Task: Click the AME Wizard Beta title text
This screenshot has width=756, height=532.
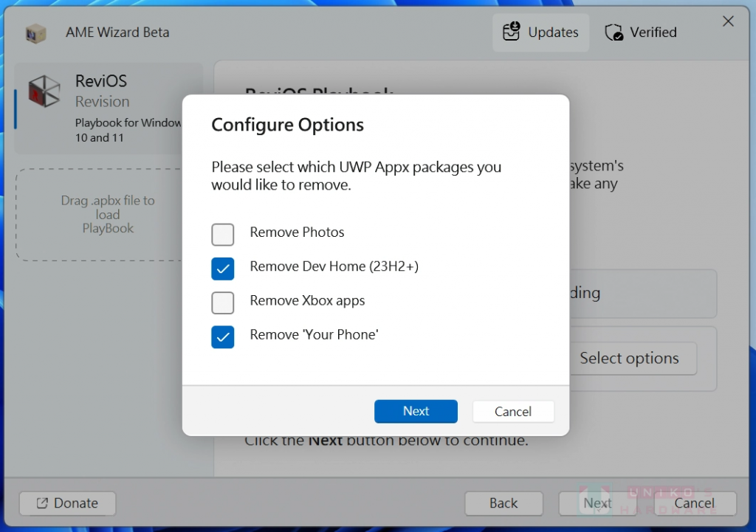Action: point(117,32)
